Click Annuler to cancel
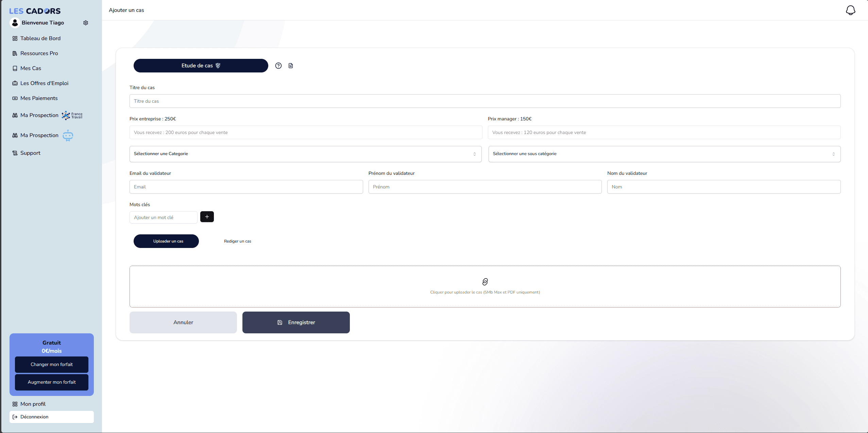 click(x=183, y=322)
